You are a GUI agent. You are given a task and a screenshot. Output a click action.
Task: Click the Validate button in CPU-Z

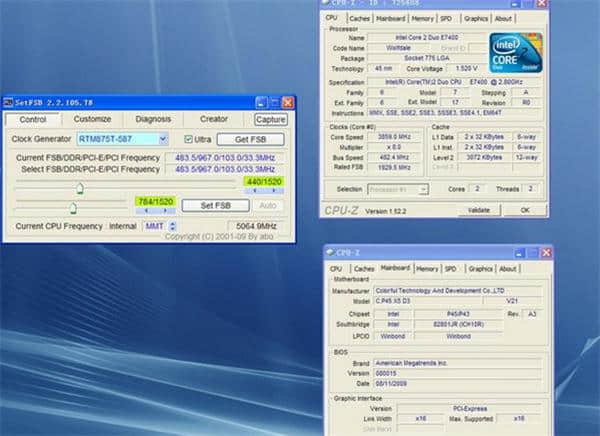pos(478,210)
